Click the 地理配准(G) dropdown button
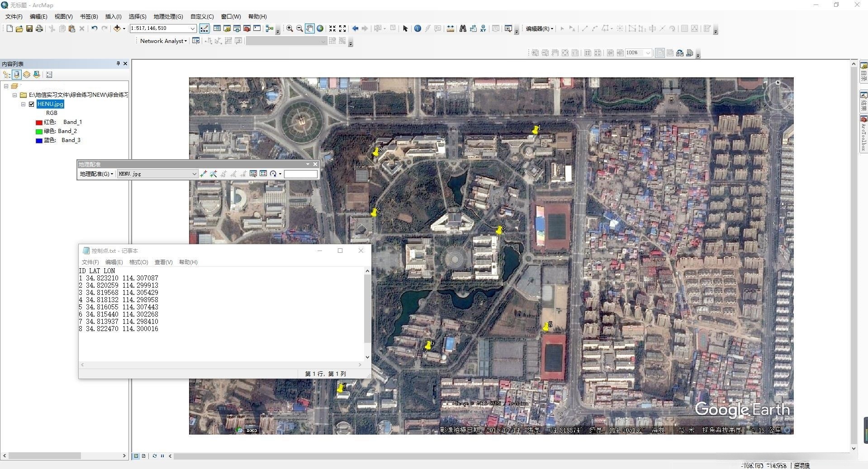 click(96, 174)
